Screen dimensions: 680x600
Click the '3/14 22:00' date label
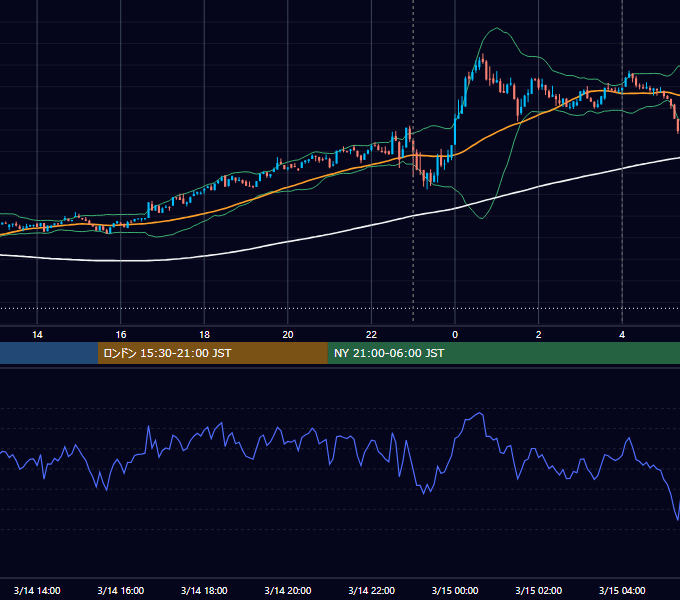[371, 590]
